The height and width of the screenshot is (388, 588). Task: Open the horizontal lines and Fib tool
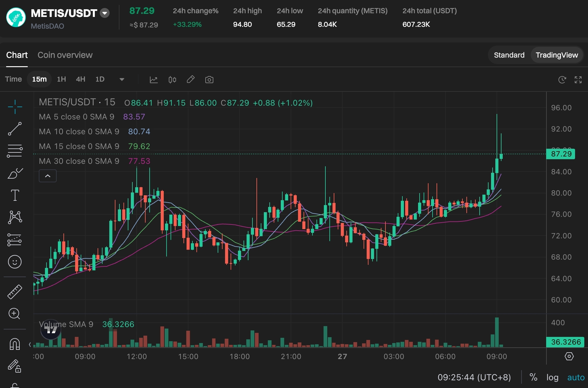15,151
